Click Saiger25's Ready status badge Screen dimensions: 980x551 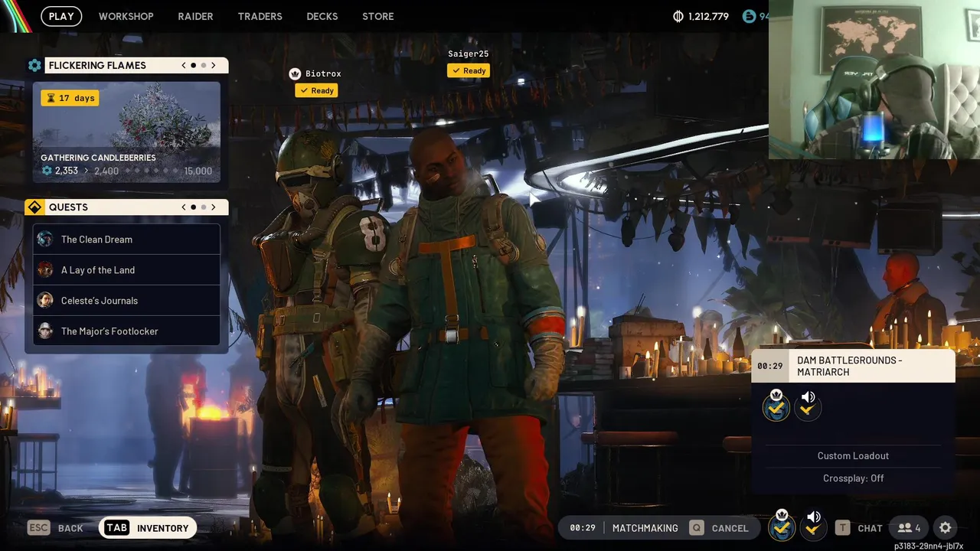pyautogui.click(x=469, y=70)
